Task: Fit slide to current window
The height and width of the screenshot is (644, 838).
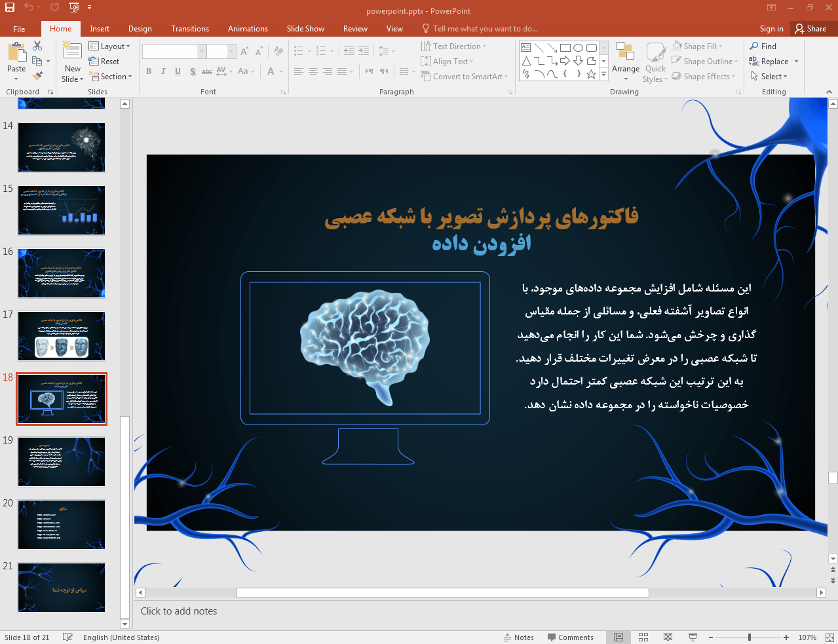Action: coord(829,637)
